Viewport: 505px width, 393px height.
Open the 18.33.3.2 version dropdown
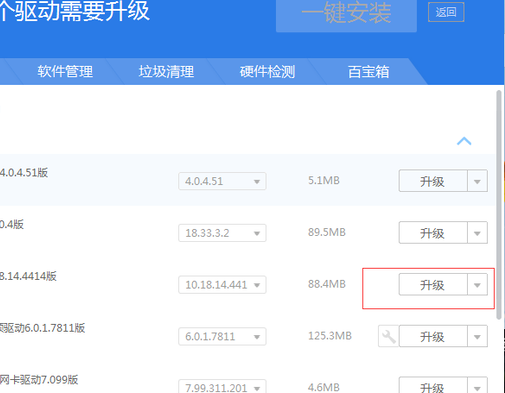pos(222,233)
